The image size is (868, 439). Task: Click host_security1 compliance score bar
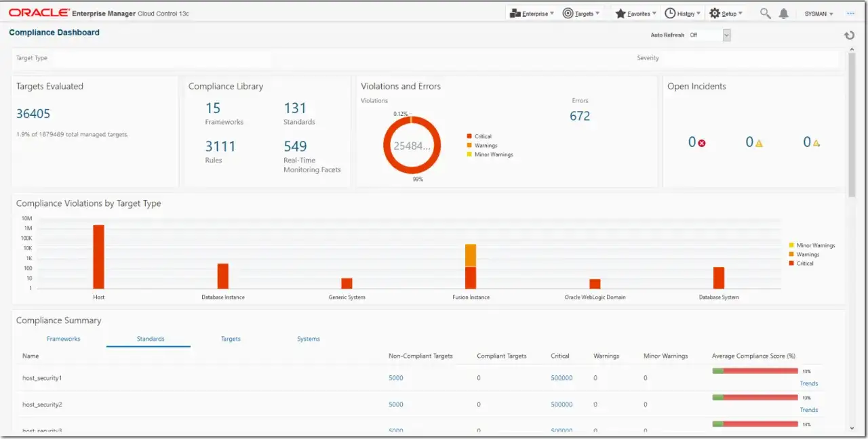[x=755, y=371]
